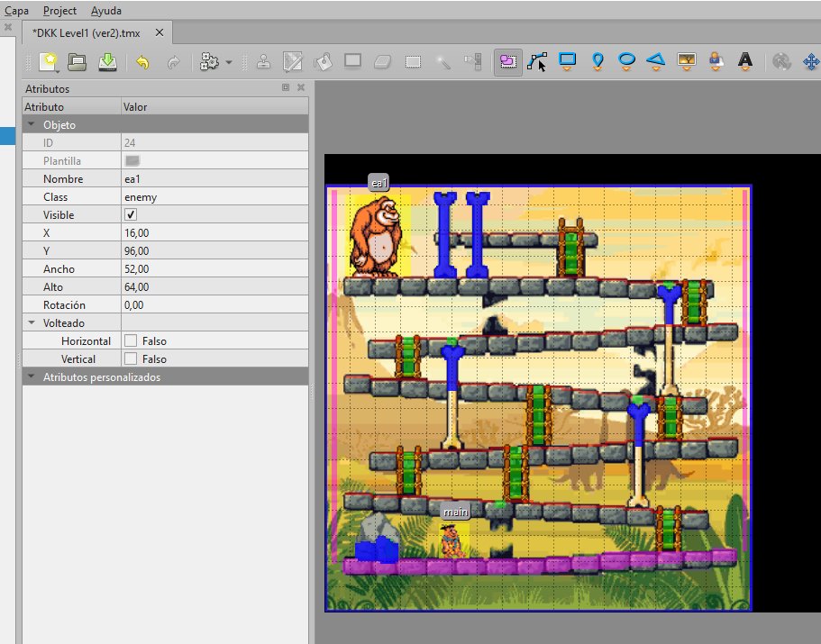
Task: Select the Terrain Brush tool
Action: [x=293, y=62]
